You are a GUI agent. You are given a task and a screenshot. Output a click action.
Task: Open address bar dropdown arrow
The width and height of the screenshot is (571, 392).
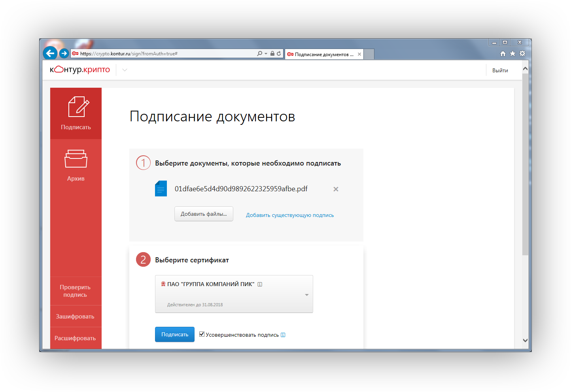[x=266, y=54]
